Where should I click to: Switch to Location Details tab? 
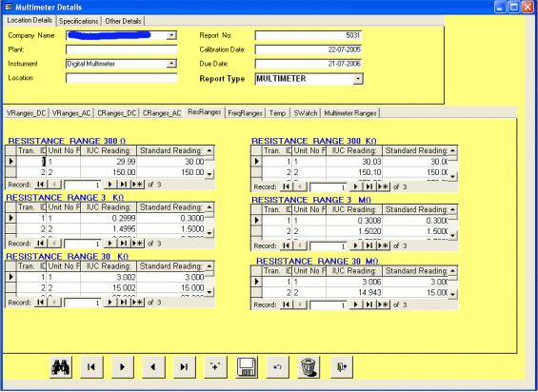coord(30,20)
